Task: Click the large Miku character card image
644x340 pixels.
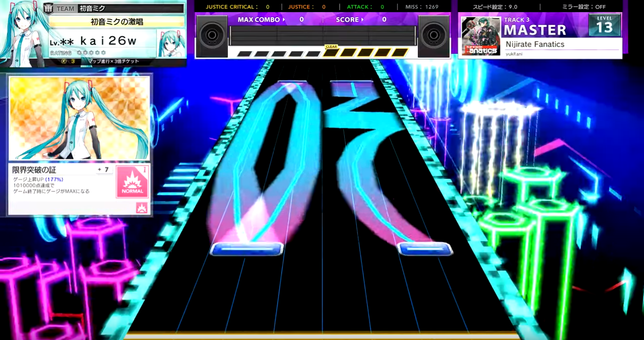Action: (x=80, y=118)
